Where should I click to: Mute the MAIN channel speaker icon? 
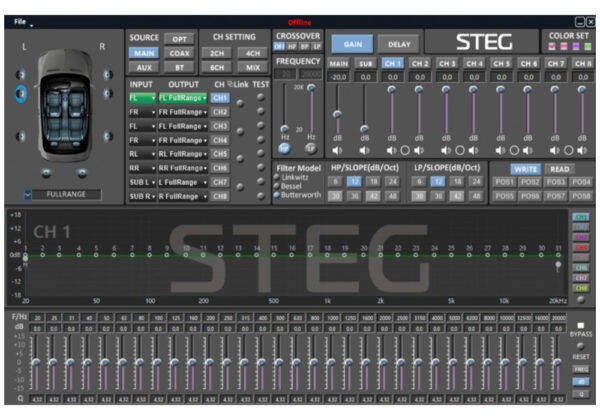click(337, 149)
